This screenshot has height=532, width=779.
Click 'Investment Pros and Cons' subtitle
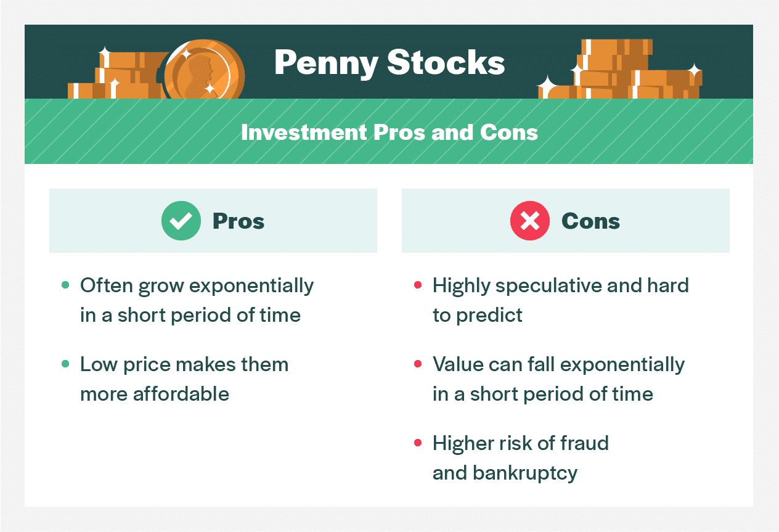[389, 132]
